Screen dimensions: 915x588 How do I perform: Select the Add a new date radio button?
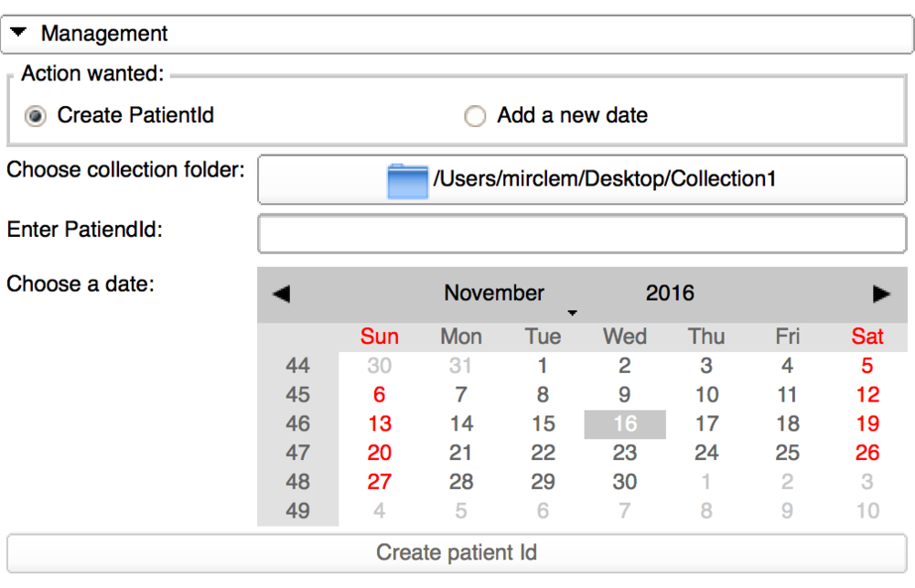(475, 116)
